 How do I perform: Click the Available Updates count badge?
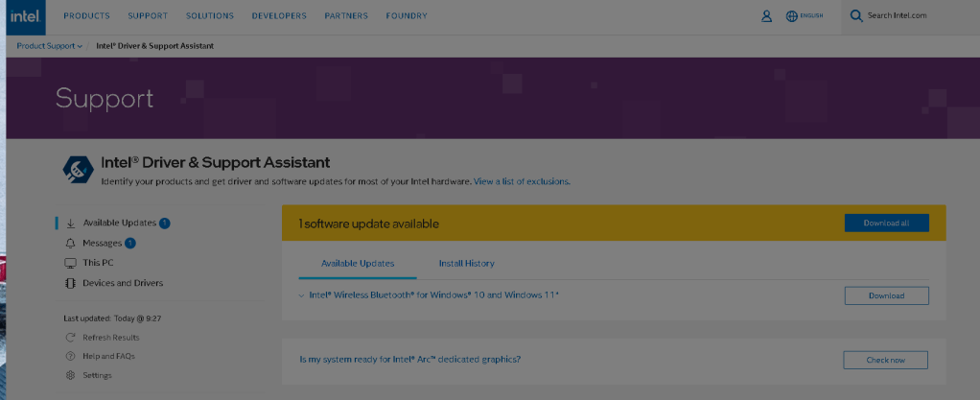(x=164, y=224)
